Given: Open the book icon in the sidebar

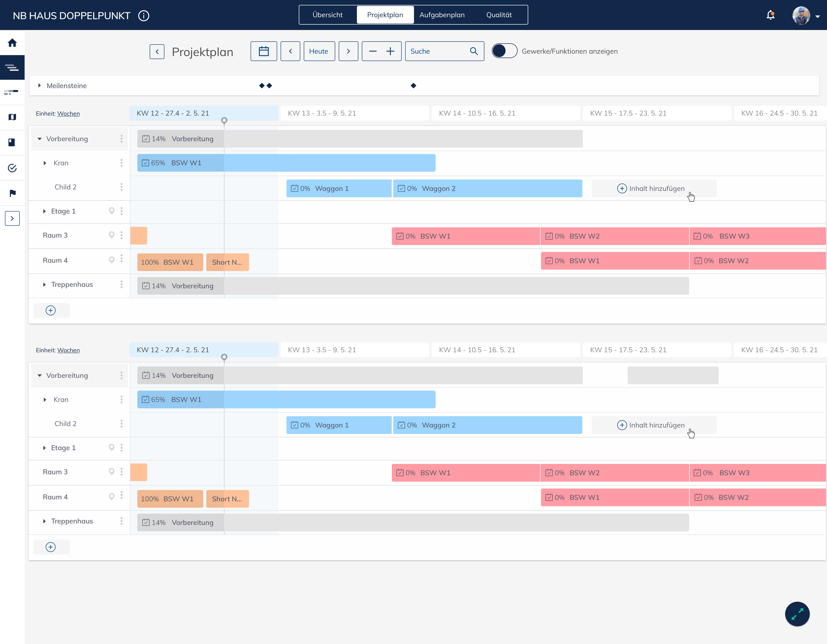Looking at the screenshot, I should 12,142.
